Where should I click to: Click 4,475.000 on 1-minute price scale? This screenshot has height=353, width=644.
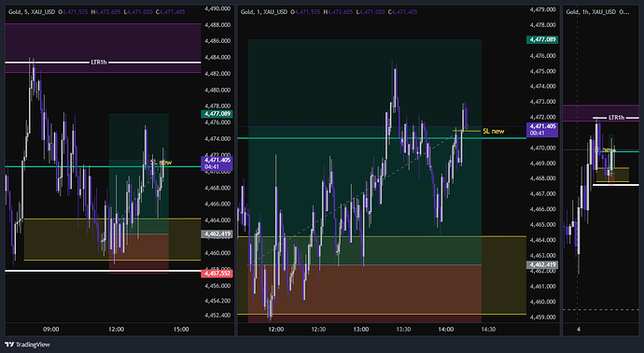542,71
